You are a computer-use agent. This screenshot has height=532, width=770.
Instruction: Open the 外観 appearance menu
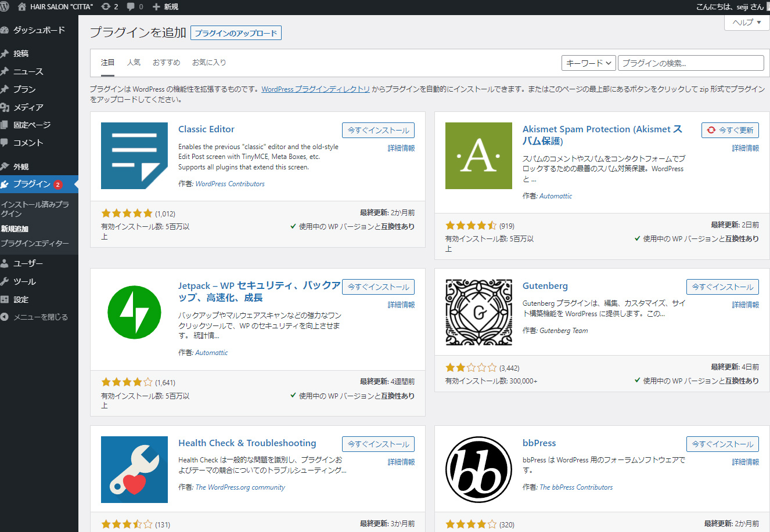coord(39,167)
